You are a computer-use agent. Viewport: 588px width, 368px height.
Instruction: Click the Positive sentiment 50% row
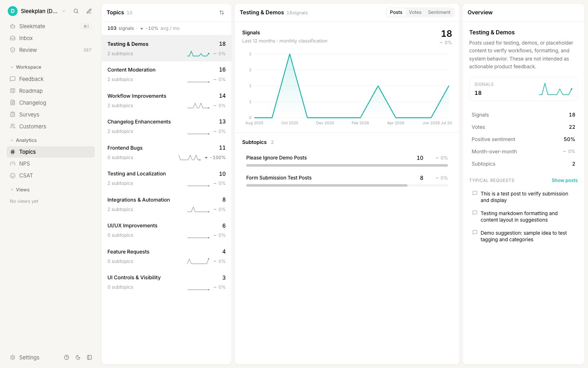pyautogui.click(x=523, y=139)
